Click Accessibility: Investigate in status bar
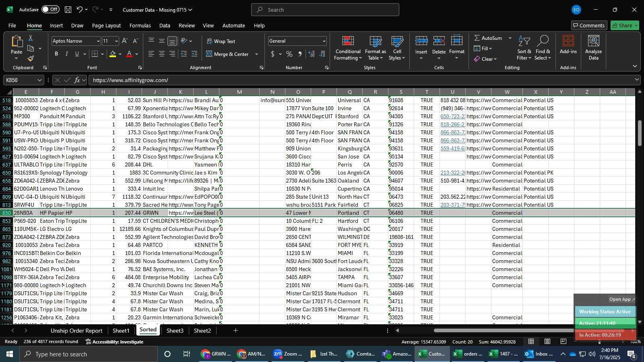This screenshot has width=644, height=362. click(x=114, y=341)
